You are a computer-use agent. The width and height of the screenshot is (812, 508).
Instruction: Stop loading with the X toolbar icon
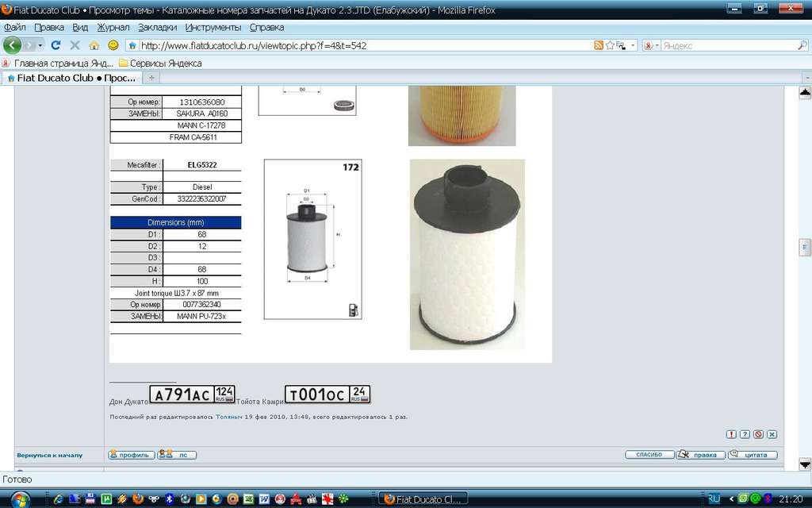tap(75, 45)
